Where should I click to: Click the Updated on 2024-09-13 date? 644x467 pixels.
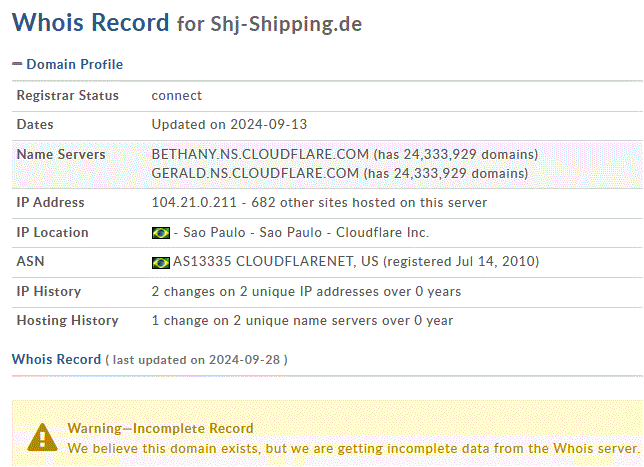point(229,124)
